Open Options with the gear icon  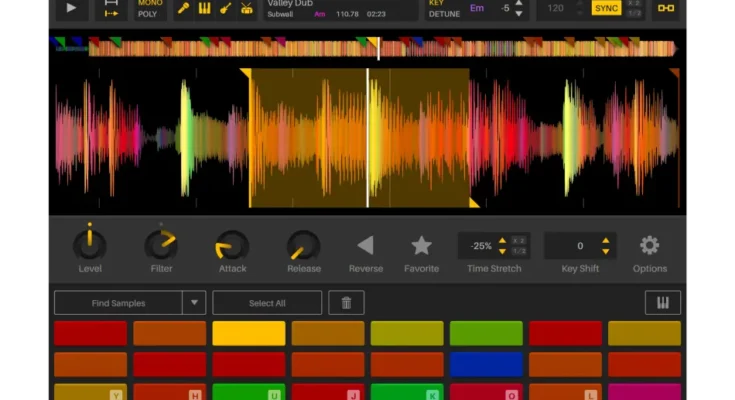tap(649, 245)
